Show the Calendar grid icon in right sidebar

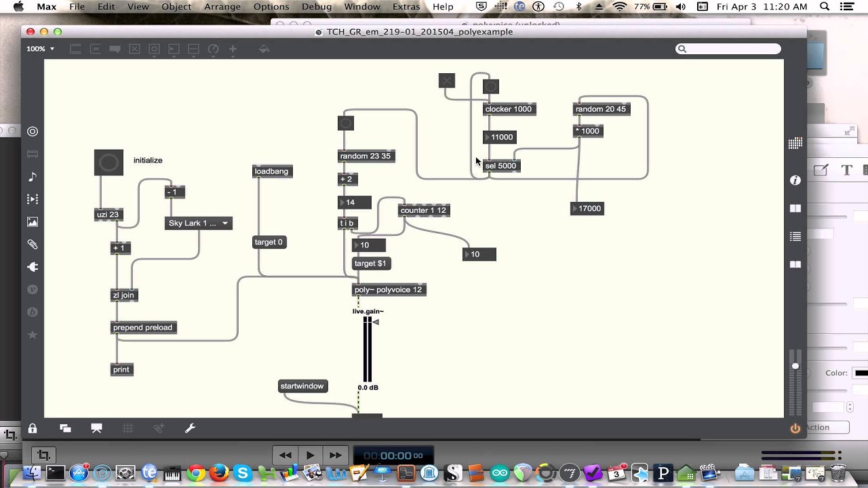point(795,143)
